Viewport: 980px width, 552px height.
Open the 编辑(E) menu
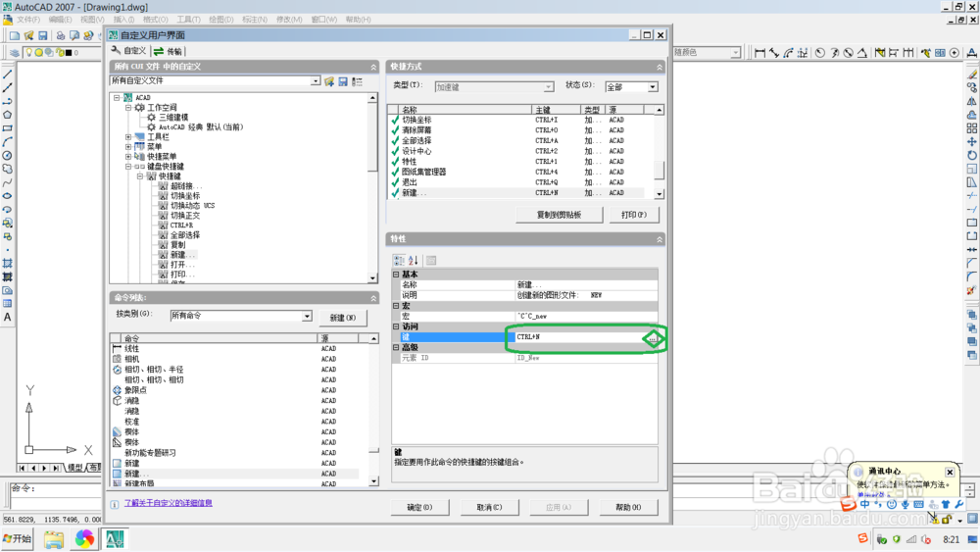60,20
